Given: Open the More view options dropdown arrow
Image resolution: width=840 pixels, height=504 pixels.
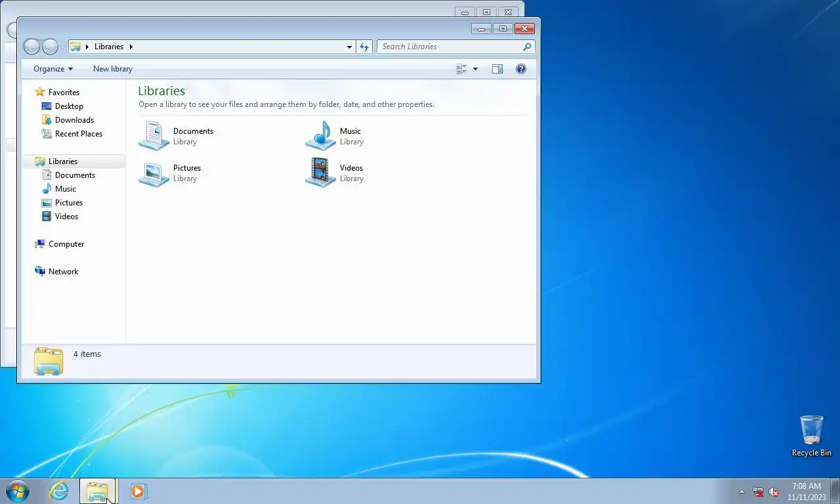Looking at the screenshot, I should [x=475, y=69].
